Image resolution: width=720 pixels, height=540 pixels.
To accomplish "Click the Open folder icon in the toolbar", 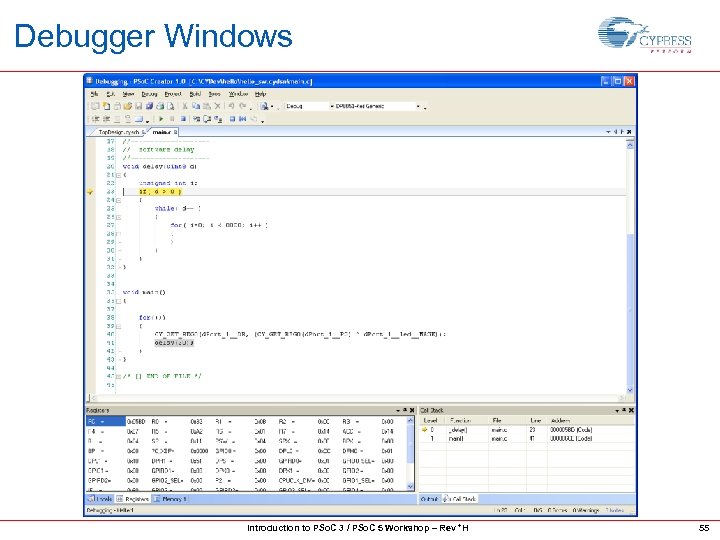I will [x=128, y=106].
